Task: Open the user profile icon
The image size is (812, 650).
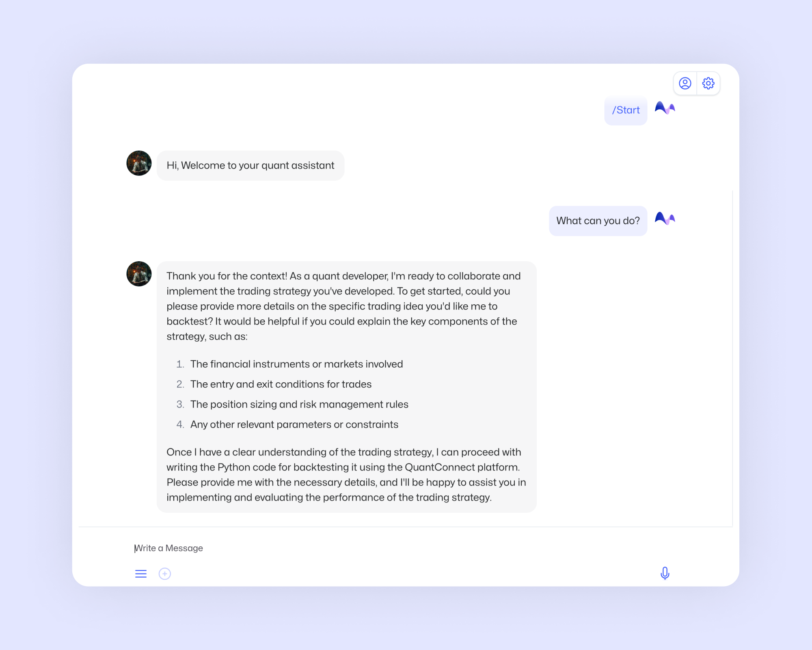Action: click(x=685, y=83)
